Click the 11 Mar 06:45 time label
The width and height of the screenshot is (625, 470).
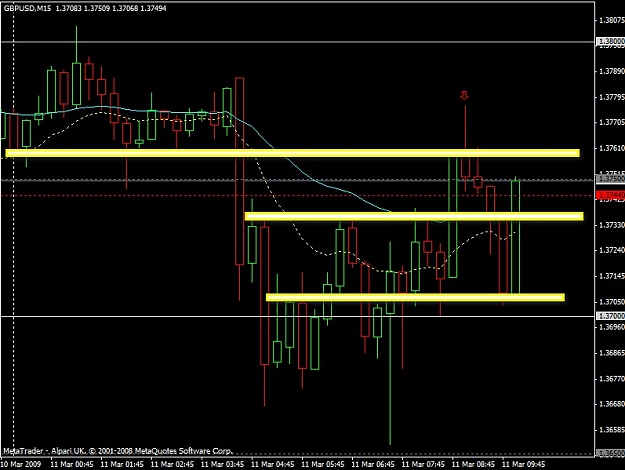point(373,464)
